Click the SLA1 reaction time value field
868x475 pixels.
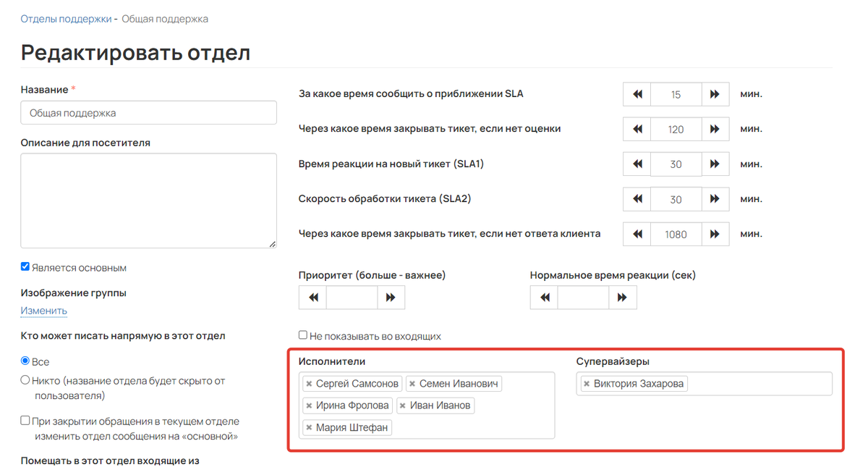(x=676, y=164)
